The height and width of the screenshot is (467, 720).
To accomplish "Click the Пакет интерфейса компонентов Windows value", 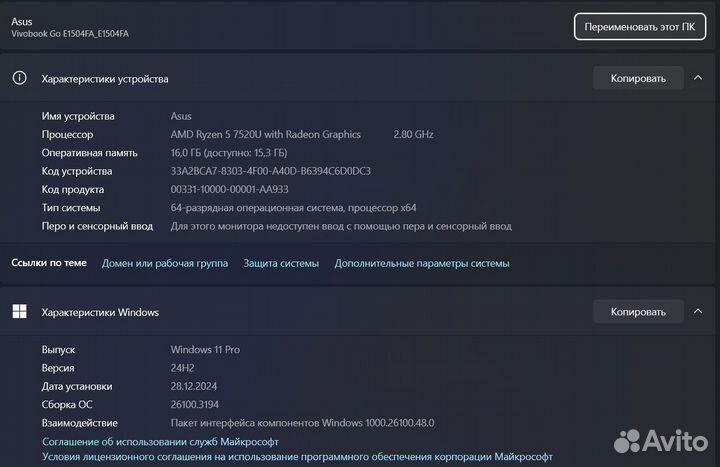I will 303,423.
